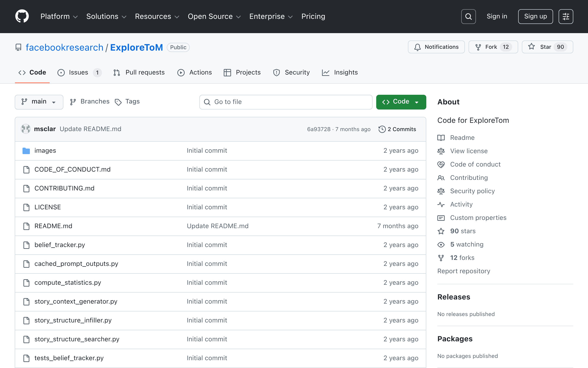Click the file icon for story_context_generator.py
Screen dimensions: 588x368
[26, 302]
